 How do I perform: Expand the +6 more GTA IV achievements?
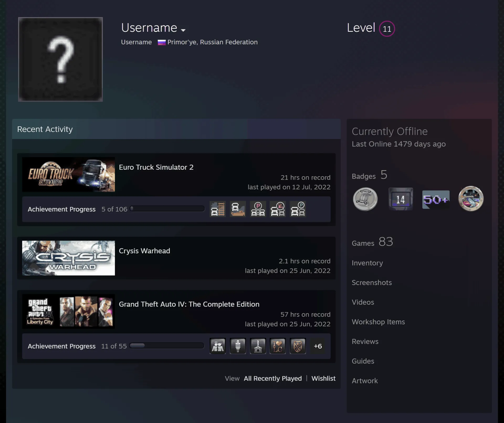(318, 346)
